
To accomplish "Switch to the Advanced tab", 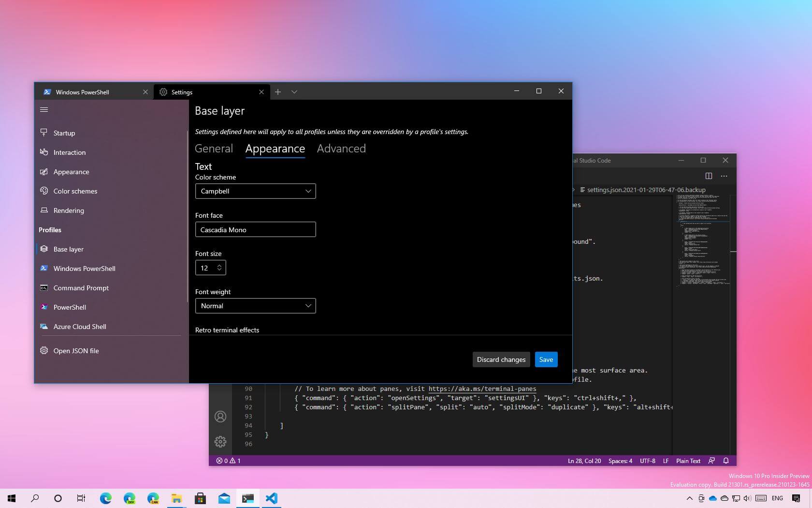I will 341,149.
